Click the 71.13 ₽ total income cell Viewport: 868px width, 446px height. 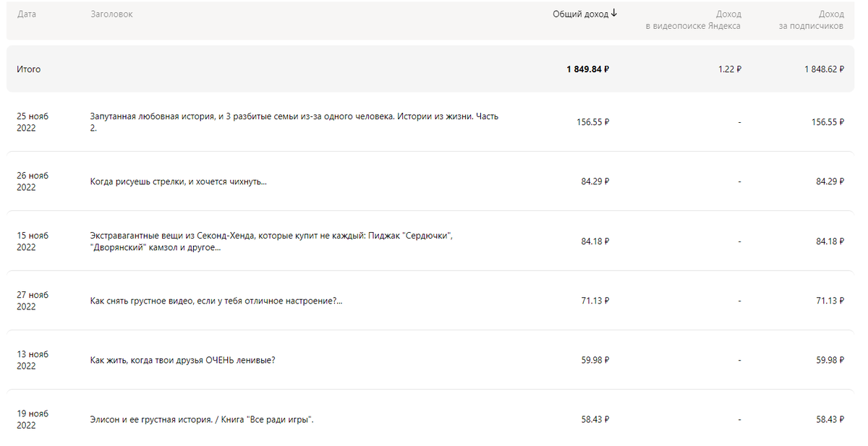[x=595, y=301]
